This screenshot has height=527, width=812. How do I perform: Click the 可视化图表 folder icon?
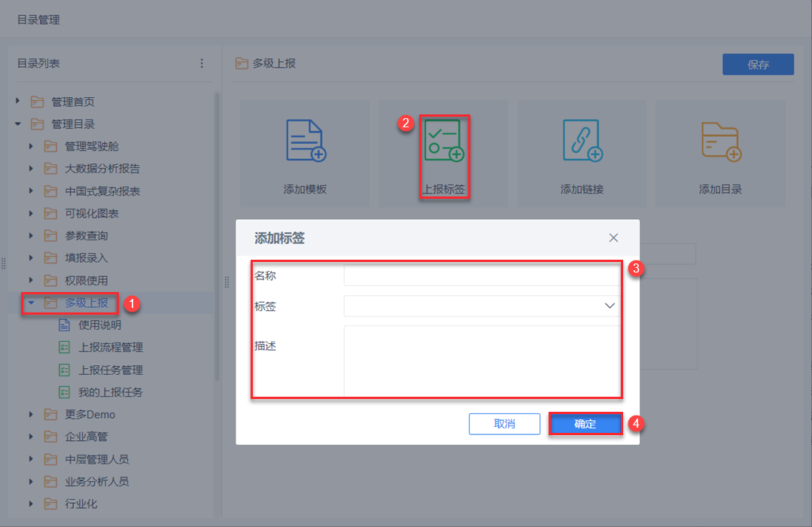coord(50,214)
